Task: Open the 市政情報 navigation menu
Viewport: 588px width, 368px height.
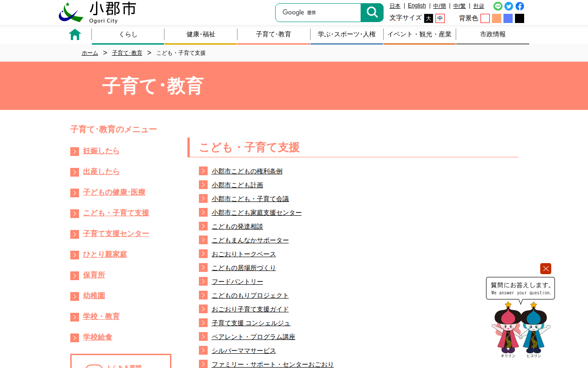Action: (x=492, y=34)
